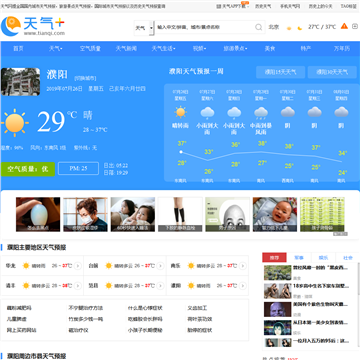Click the sun icon in 清丰 row
This screenshot has height=360, width=360.
(26, 286)
